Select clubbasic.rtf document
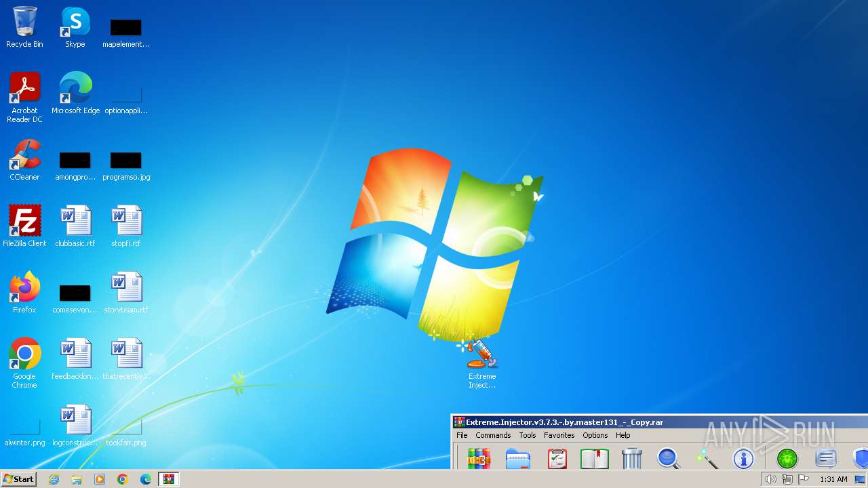868x488 pixels. click(75, 226)
